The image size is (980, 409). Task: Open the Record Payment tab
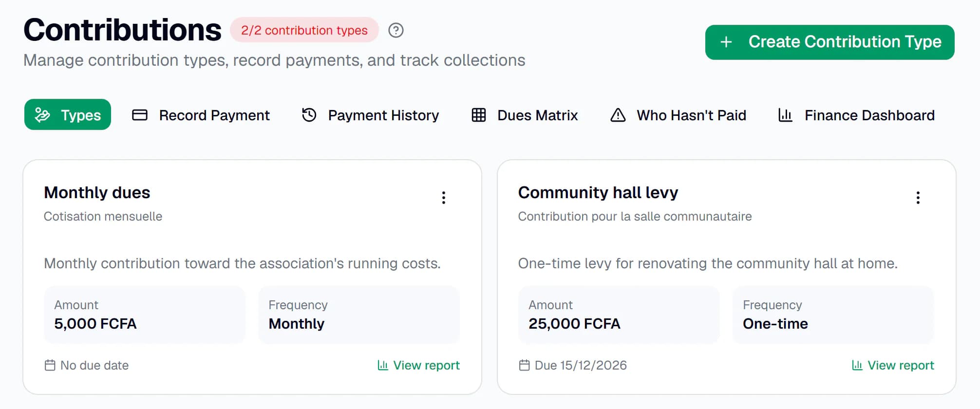point(201,115)
